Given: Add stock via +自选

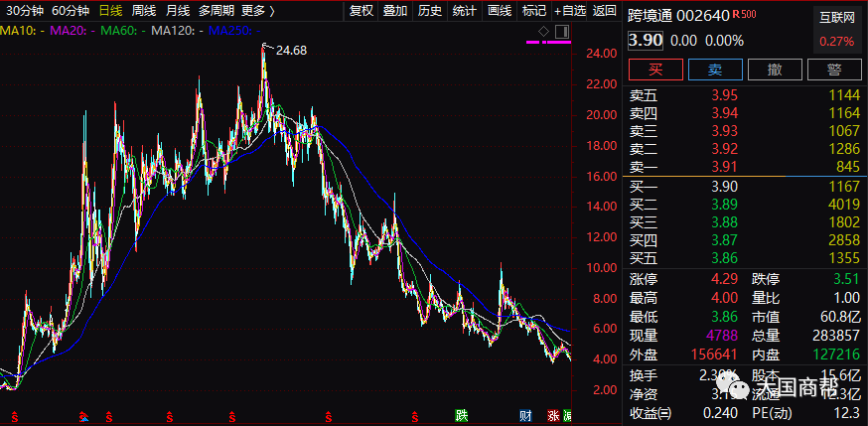Looking at the screenshot, I should click(x=570, y=10).
